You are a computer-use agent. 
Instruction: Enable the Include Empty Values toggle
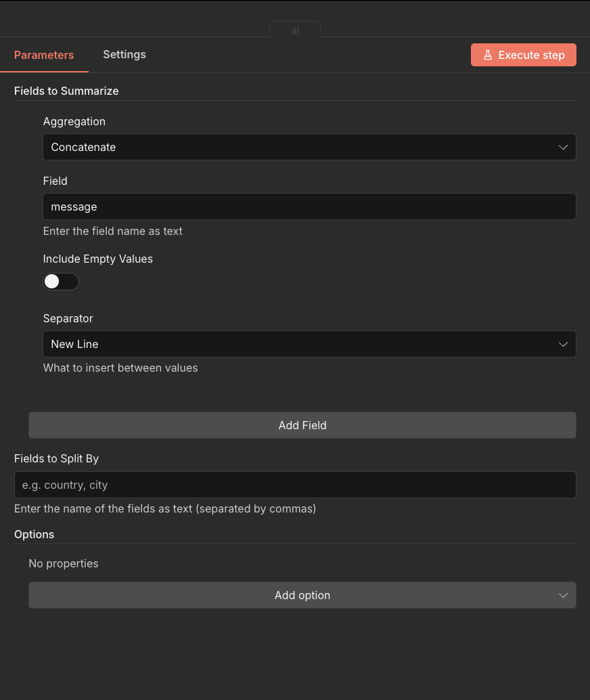point(61,281)
